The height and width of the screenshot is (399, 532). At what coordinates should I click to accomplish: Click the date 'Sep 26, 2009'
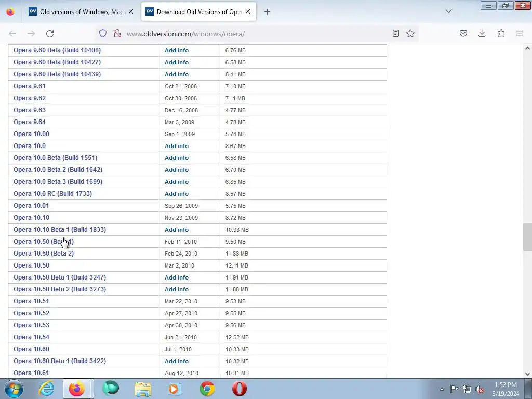pos(181,206)
